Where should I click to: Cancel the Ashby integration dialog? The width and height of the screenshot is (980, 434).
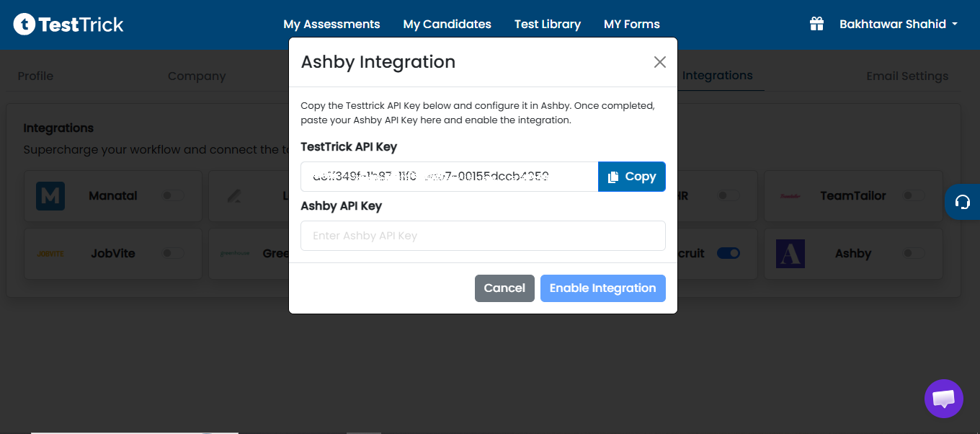(x=504, y=288)
